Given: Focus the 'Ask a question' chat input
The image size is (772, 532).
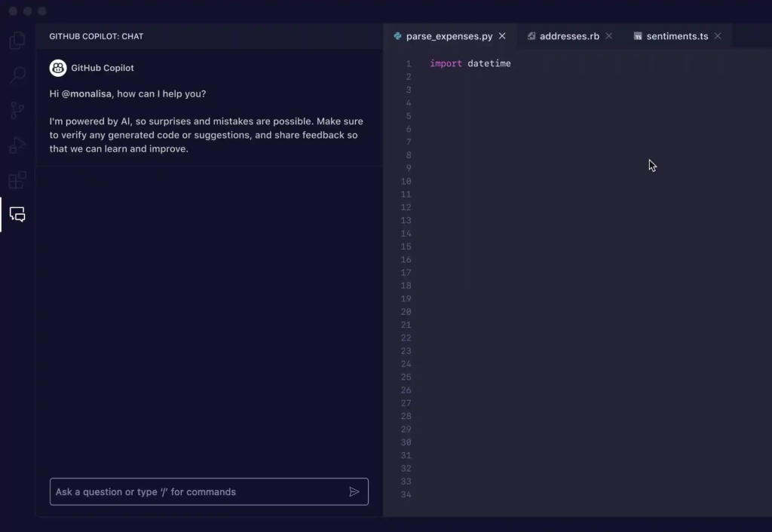Looking at the screenshot, I should [x=196, y=492].
